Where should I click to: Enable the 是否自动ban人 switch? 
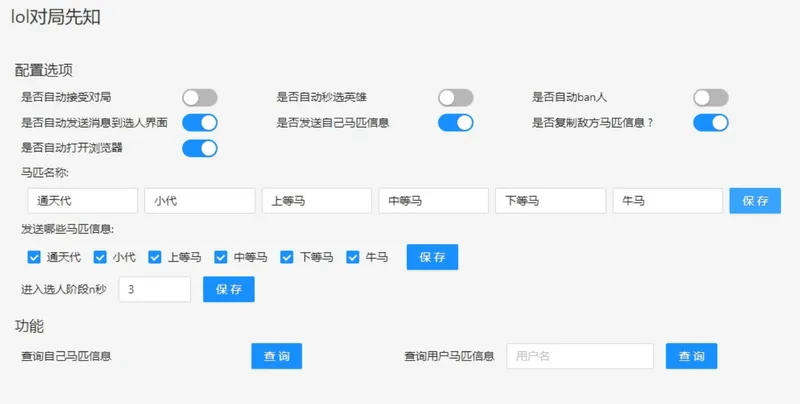(711, 97)
